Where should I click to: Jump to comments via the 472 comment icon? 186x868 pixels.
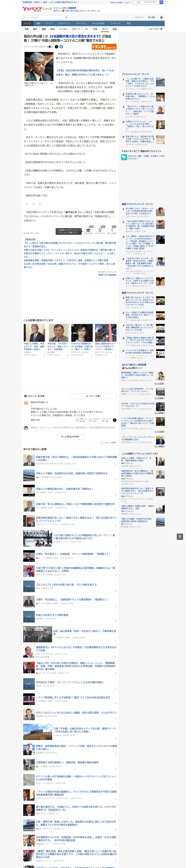pos(43,47)
